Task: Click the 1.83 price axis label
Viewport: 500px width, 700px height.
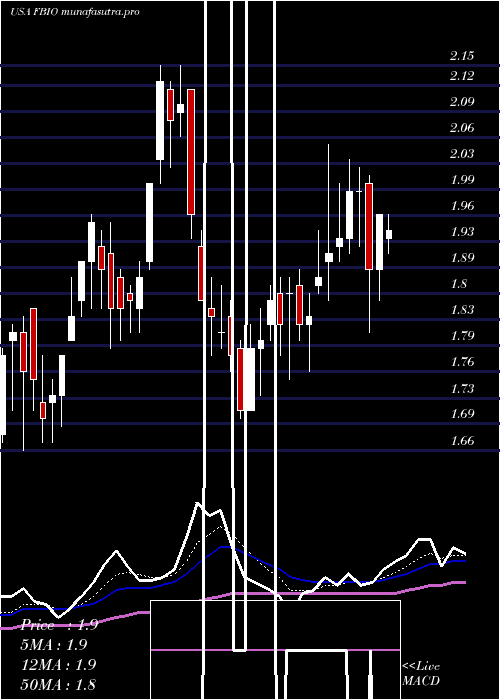Action: click(x=462, y=309)
